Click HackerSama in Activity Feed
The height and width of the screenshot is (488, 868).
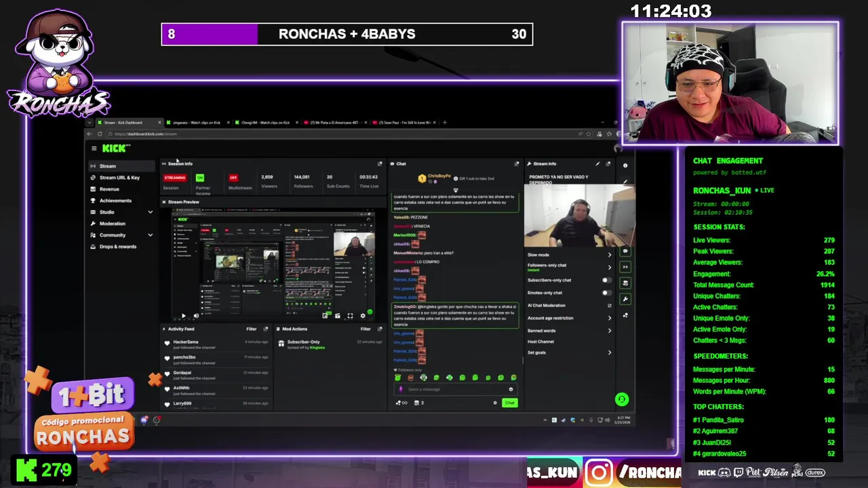click(x=185, y=342)
